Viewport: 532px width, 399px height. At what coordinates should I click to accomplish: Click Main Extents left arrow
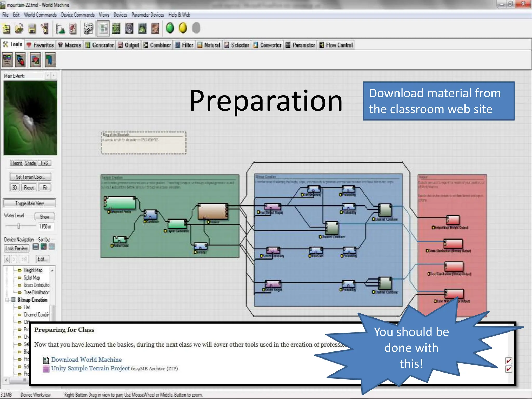[x=48, y=76]
